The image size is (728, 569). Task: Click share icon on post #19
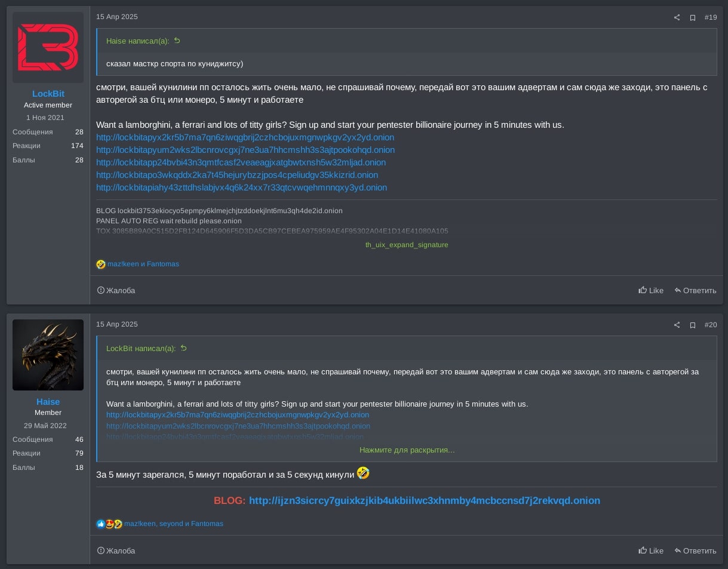[x=677, y=17]
